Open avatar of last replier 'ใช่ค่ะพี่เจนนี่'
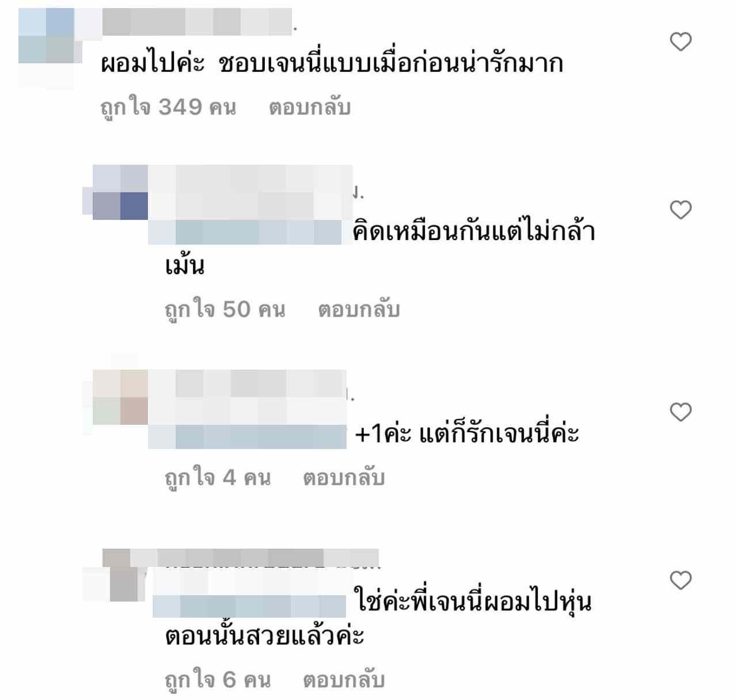 [114, 576]
